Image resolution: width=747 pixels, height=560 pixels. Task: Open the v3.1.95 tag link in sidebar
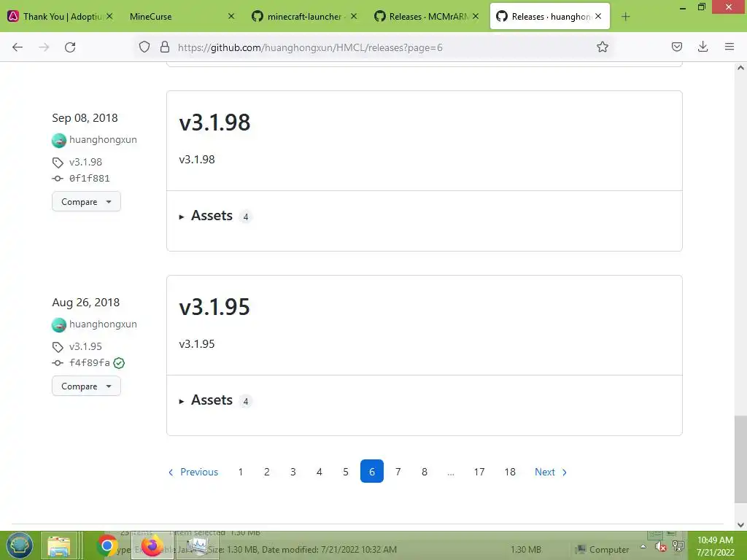pos(86,346)
